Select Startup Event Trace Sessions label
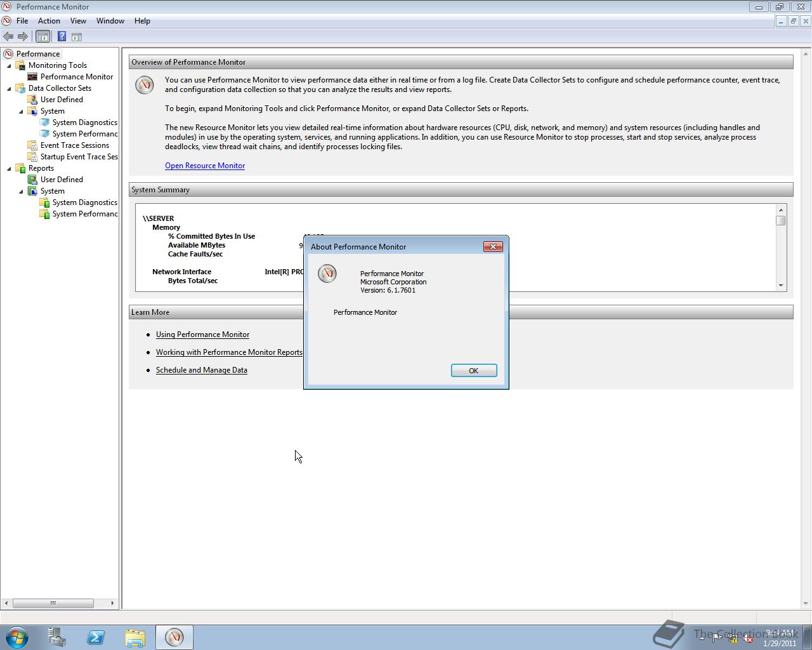This screenshot has width=812, height=650. 79,157
